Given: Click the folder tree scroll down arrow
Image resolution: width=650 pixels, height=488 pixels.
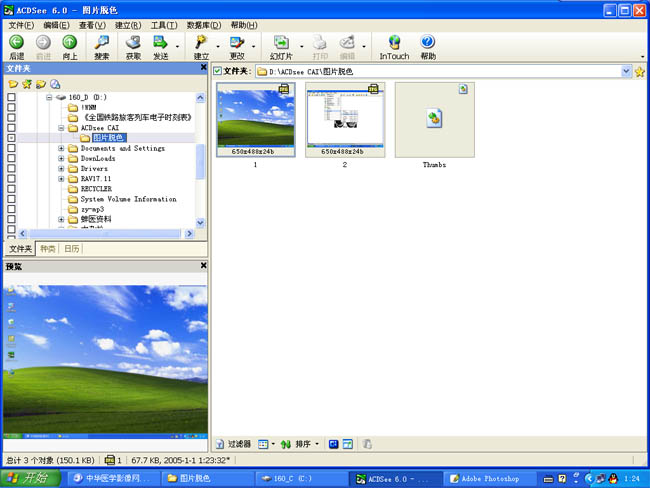Looking at the screenshot, I should 200,223.
